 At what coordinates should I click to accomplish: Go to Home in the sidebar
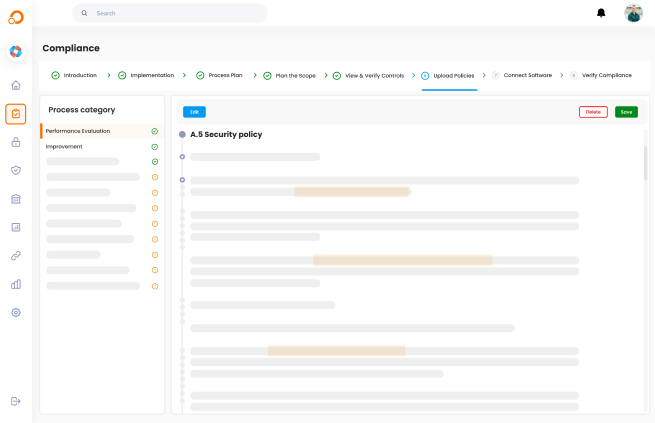[16, 85]
